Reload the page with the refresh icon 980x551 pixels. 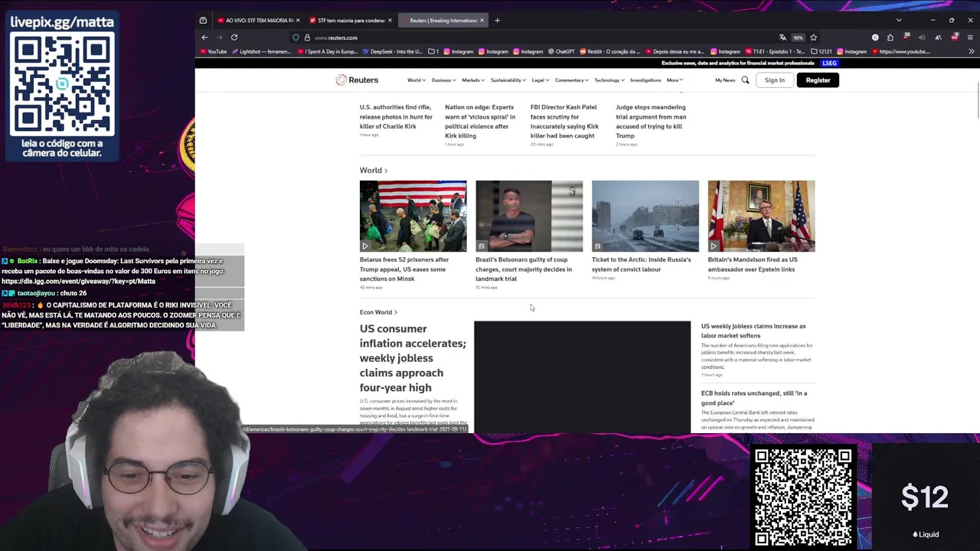point(234,37)
